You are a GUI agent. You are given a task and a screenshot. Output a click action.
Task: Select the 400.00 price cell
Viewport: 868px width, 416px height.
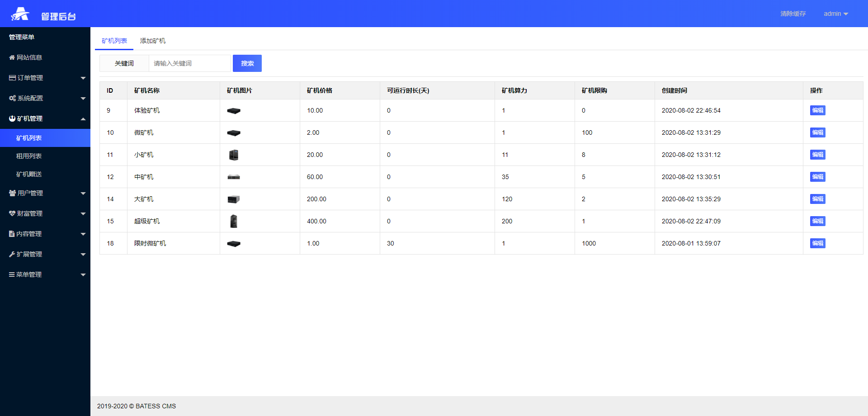(340, 221)
